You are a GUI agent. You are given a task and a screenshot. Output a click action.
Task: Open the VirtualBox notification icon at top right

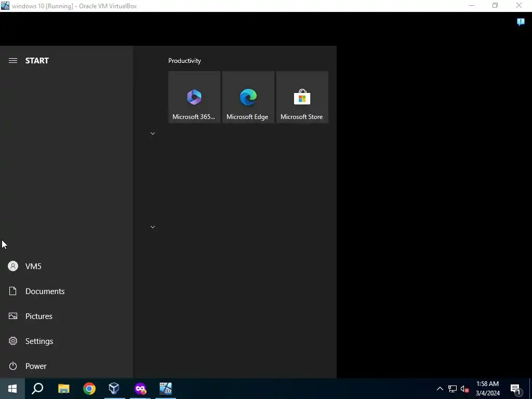[x=521, y=22]
